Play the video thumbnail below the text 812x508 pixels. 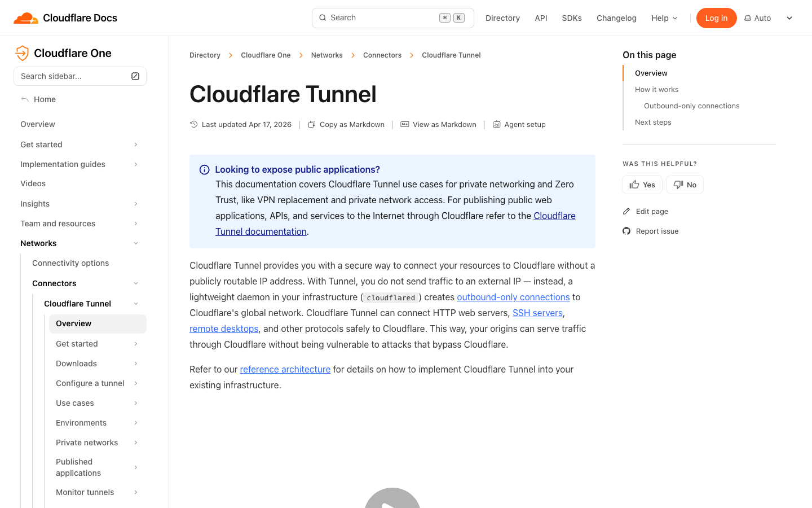[x=392, y=498]
